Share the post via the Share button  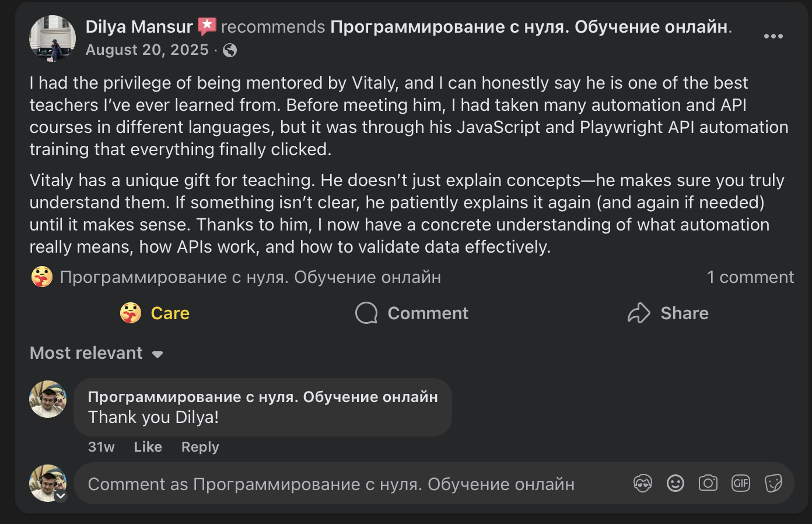pyautogui.click(x=668, y=313)
